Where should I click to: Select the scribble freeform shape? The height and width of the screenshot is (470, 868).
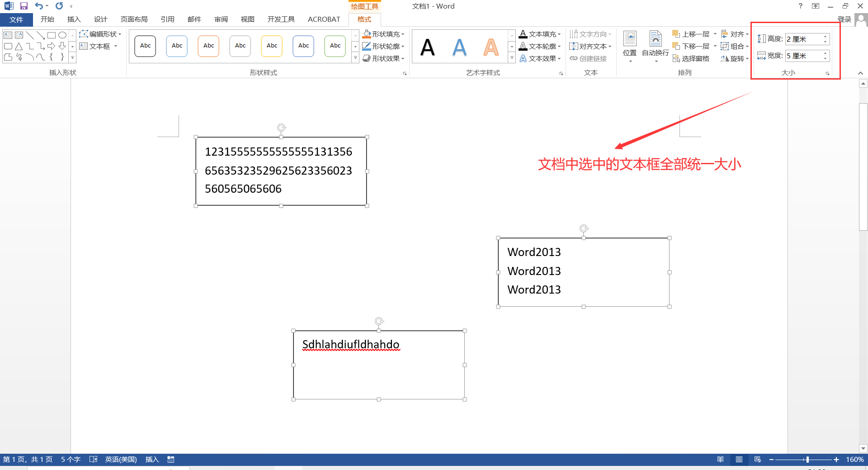click(19, 57)
